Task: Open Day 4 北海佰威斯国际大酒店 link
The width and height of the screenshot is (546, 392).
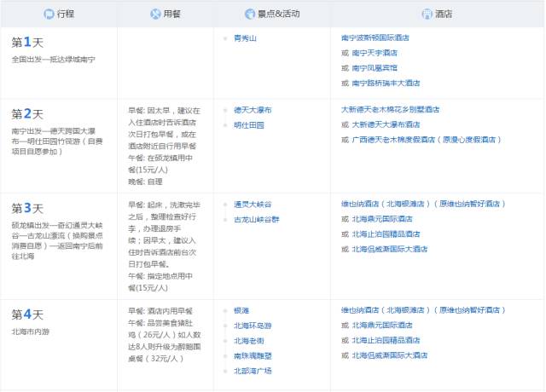Action: (x=390, y=355)
